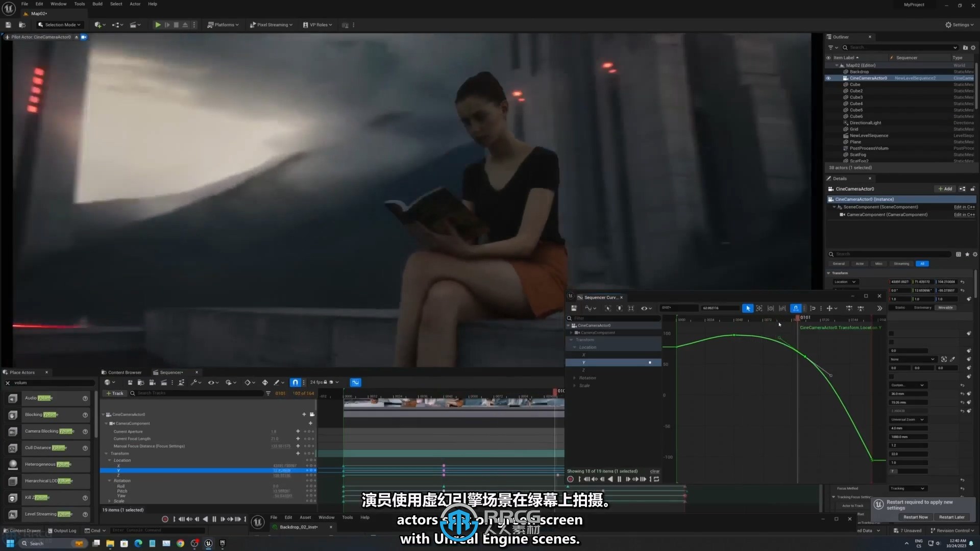
Task: Select DirectionalLight in the Outliner
Action: coord(865,123)
